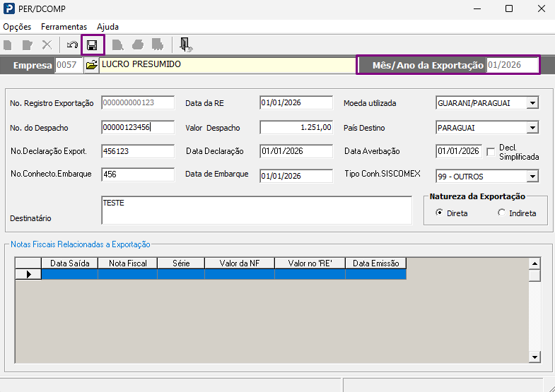Expand the Moeda utilizada dropdown
Image resolution: width=555 pixels, height=392 pixels.
coord(532,103)
